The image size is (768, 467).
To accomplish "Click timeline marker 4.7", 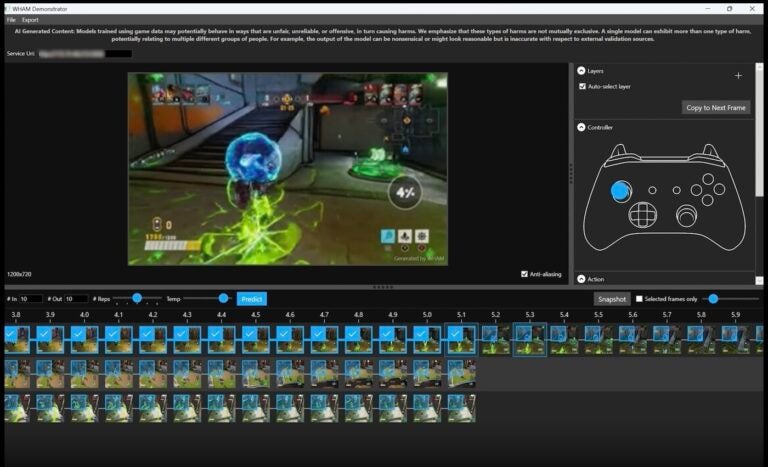I will (324, 315).
